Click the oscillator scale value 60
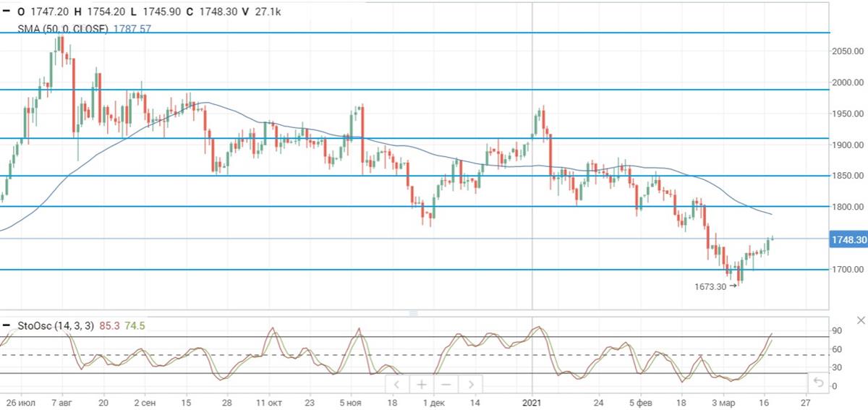The image size is (868, 410). coord(836,349)
